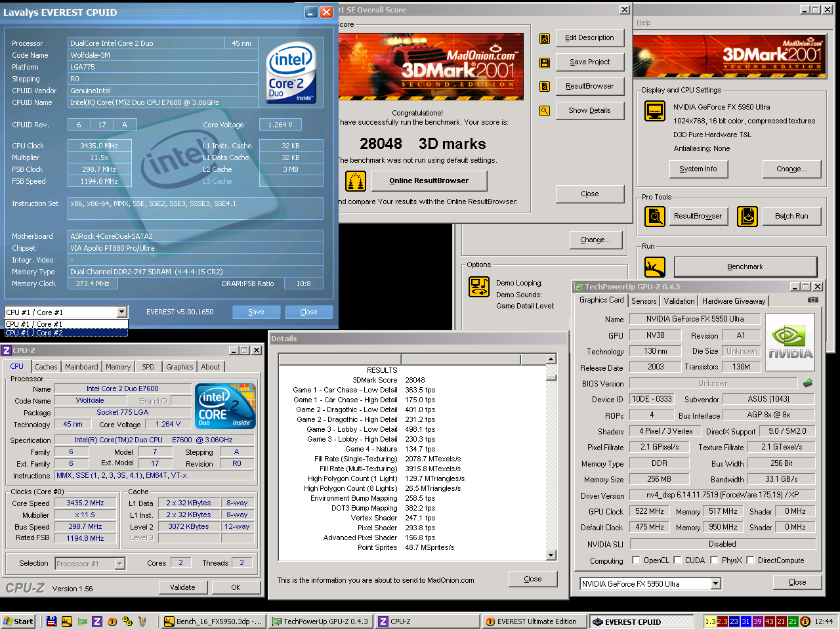This screenshot has height=630, width=840.
Task: Enable the OpenCL checkbox in GPU-Z
Action: (x=636, y=560)
